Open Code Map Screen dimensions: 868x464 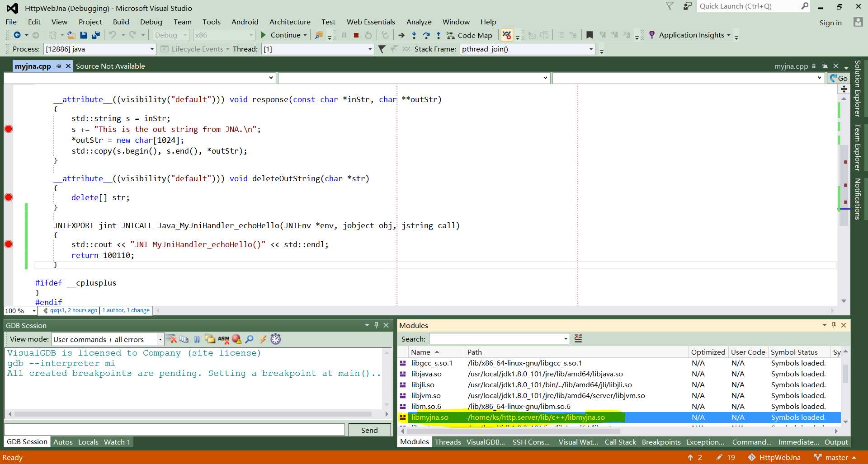coord(470,35)
